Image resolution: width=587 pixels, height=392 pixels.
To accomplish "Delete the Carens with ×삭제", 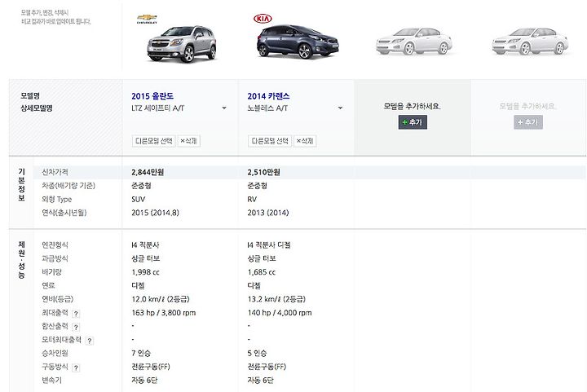I will click(x=305, y=141).
